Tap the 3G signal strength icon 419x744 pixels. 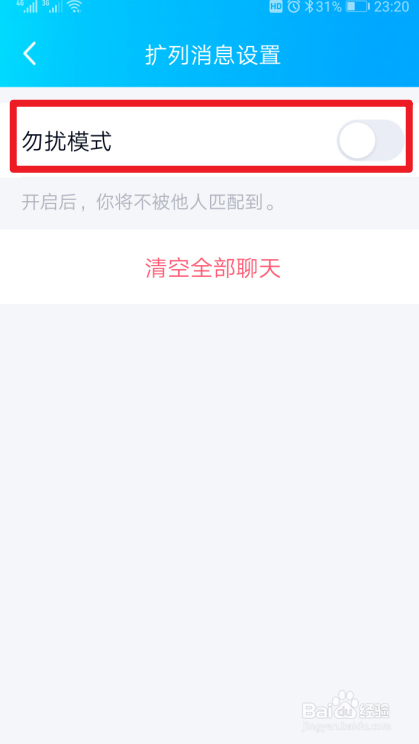tap(52, 6)
